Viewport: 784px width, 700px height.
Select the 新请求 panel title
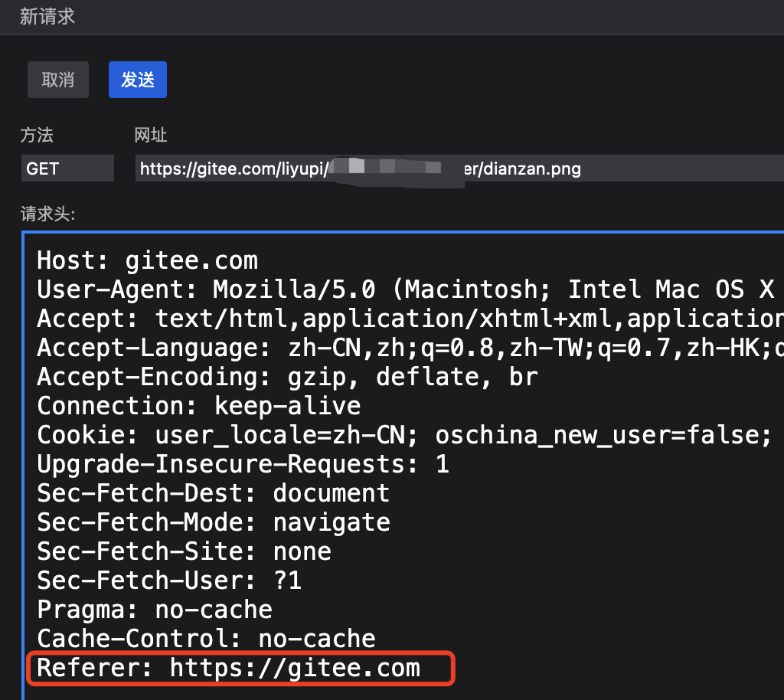pyautogui.click(x=47, y=16)
